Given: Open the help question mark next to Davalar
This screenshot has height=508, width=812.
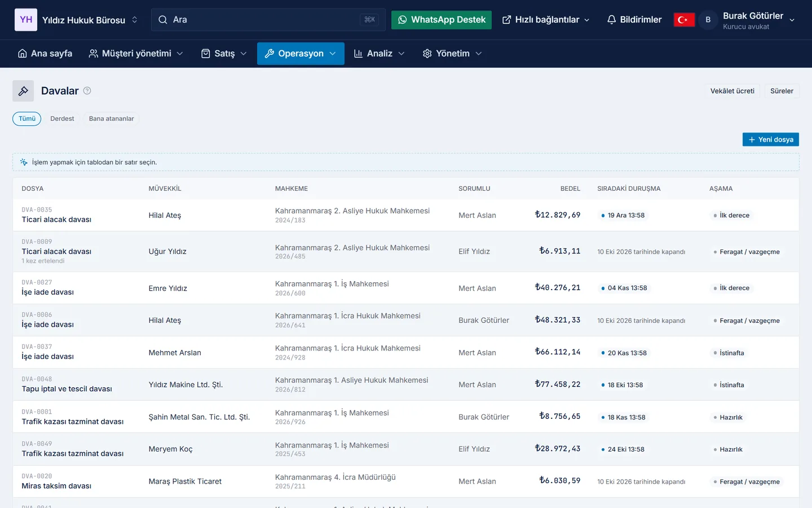Looking at the screenshot, I should [x=87, y=90].
